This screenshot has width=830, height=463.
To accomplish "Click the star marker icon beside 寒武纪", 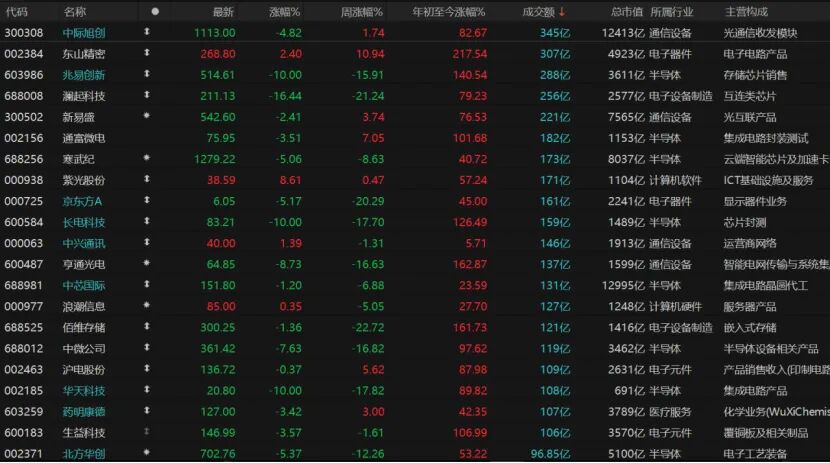I will [x=147, y=158].
